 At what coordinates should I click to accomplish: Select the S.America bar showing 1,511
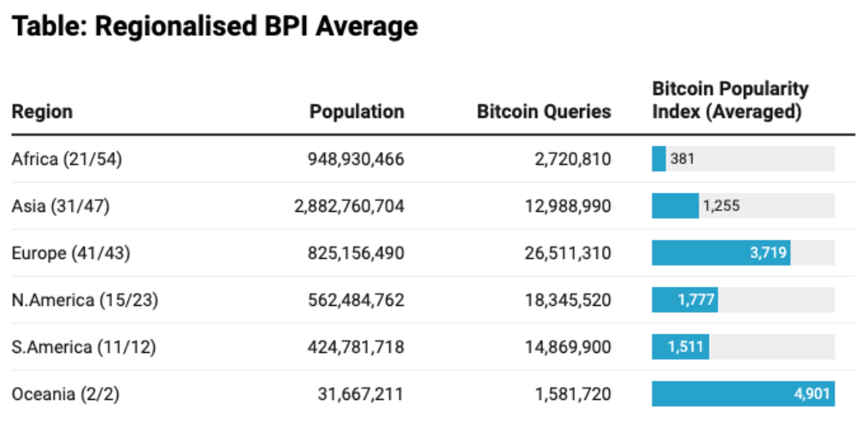click(x=680, y=347)
